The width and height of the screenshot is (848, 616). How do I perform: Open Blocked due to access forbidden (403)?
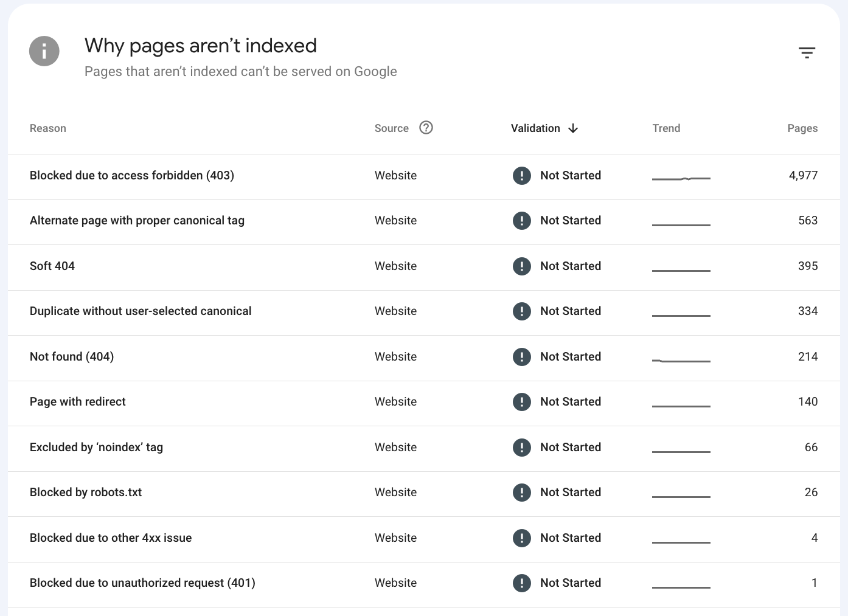pos(132,176)
